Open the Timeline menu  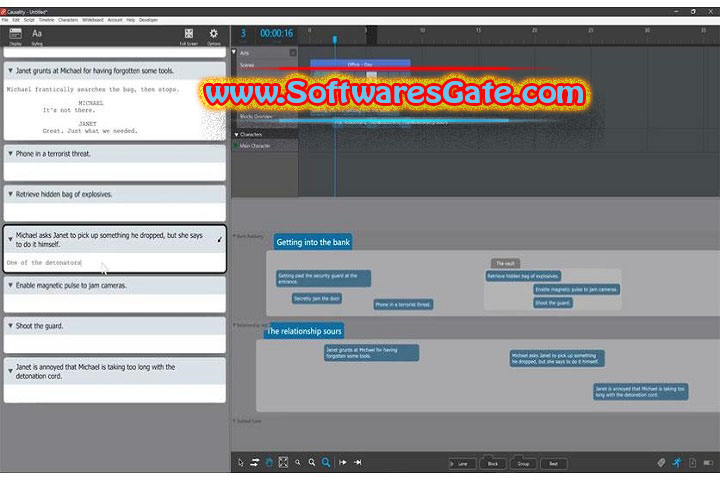(46, 20)
